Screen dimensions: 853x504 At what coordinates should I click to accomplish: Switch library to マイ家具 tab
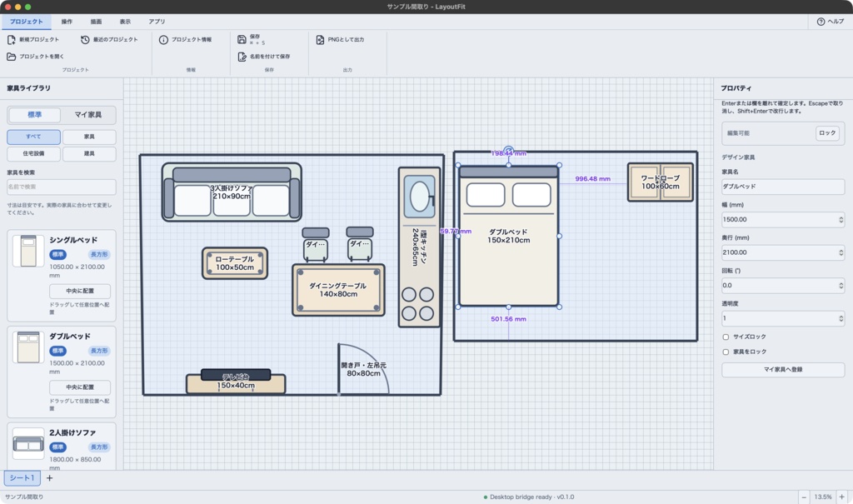tap(88, 115)
